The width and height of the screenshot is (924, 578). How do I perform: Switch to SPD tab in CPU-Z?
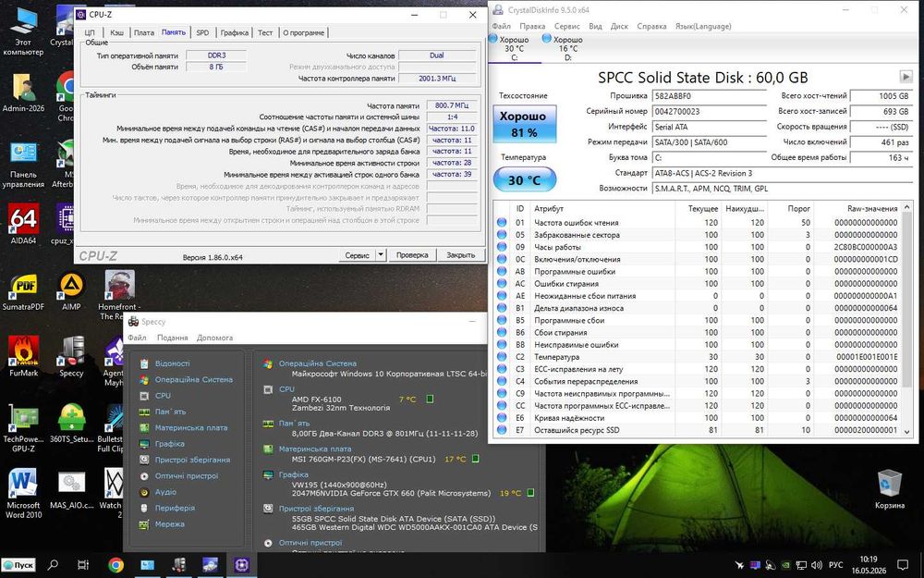pos(202,32)
